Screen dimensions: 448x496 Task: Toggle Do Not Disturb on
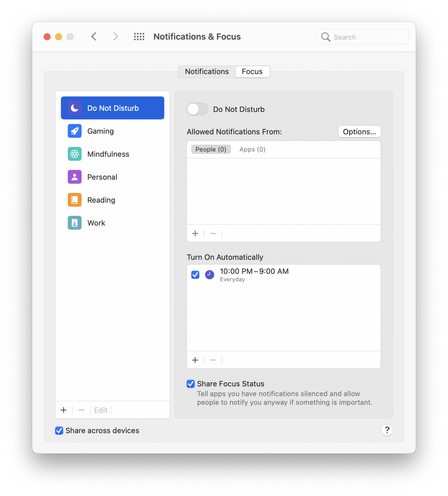click(x=197, y=109)
